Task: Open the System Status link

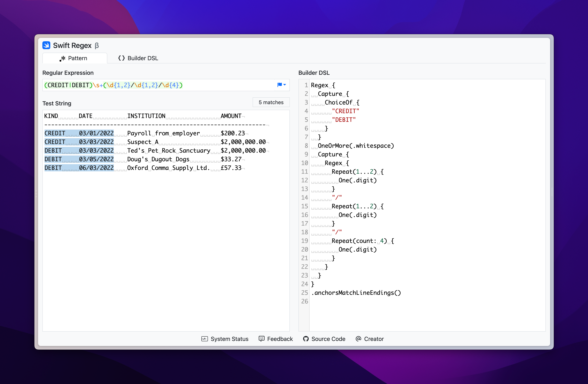Action: click(x=224, y=339)
